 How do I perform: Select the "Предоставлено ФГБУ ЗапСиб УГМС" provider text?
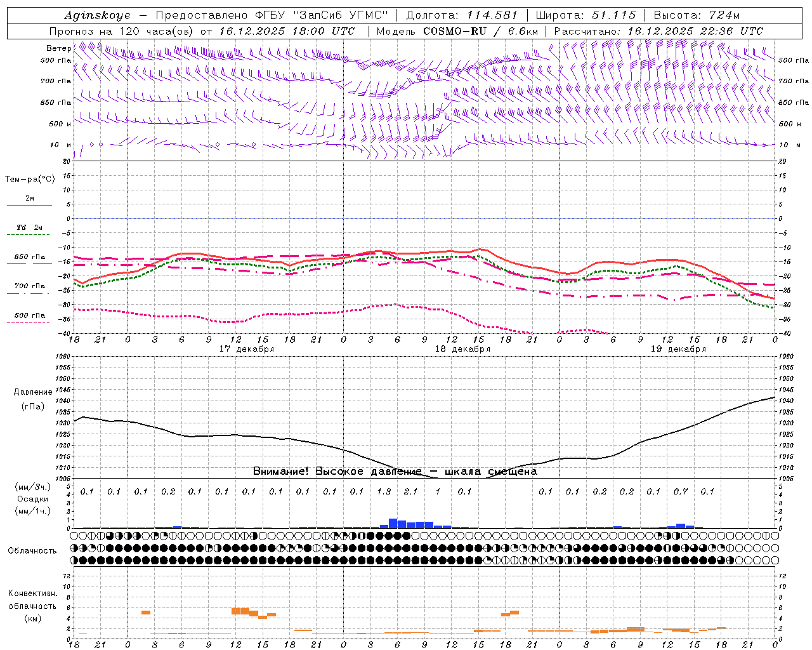coord(272,15)
